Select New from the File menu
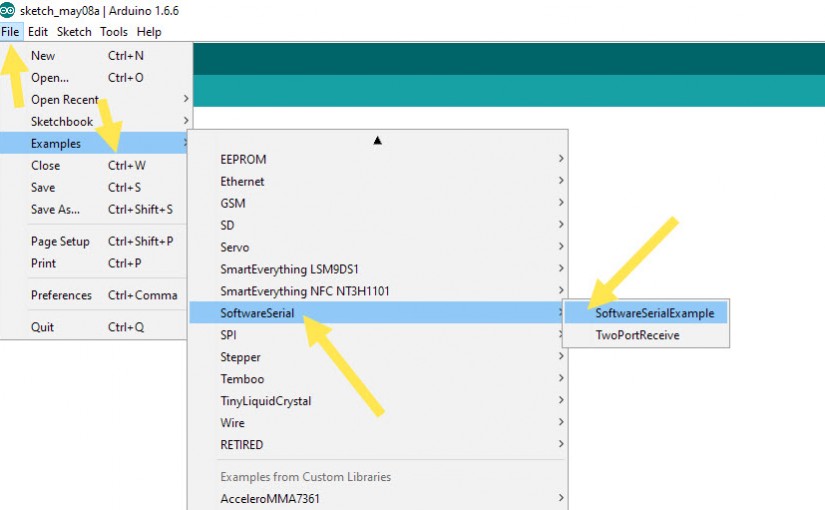Image resolution: width=825 pixels, height=510 pixels. coord(44,56)
